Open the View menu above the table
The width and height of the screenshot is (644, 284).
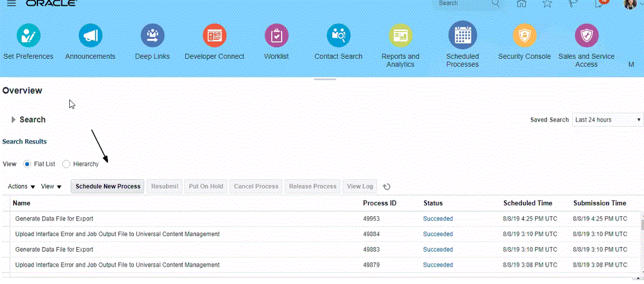pyautogui.click(x=51, y=186)
